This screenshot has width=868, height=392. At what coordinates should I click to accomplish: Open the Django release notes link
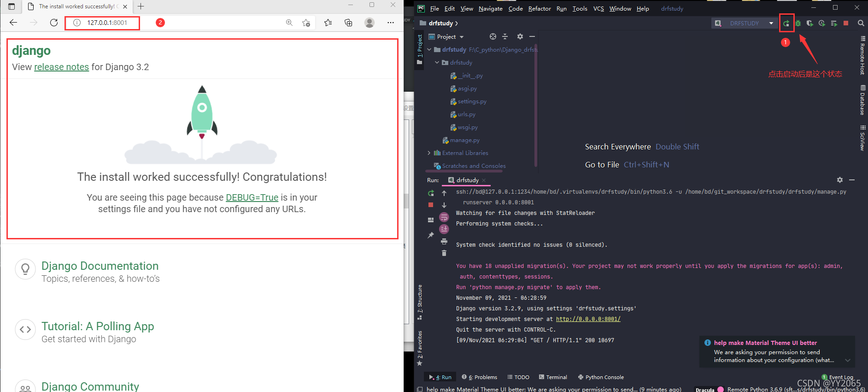[x=61, y=67]
